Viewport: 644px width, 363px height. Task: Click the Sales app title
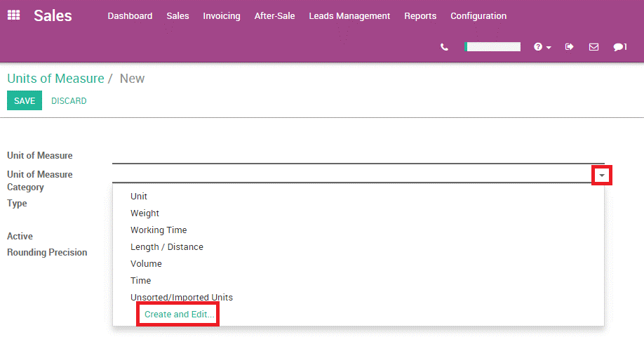pyautogui.click(x=53, y=15)
